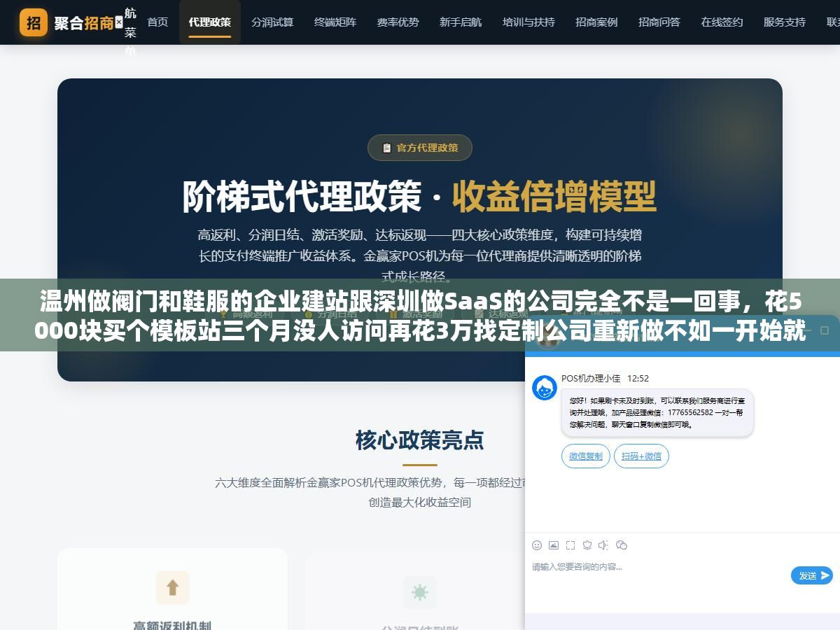The width and height of the screenshot is (840, 630).
Task: Open 服务支持 navigation item
Action: 785,22
